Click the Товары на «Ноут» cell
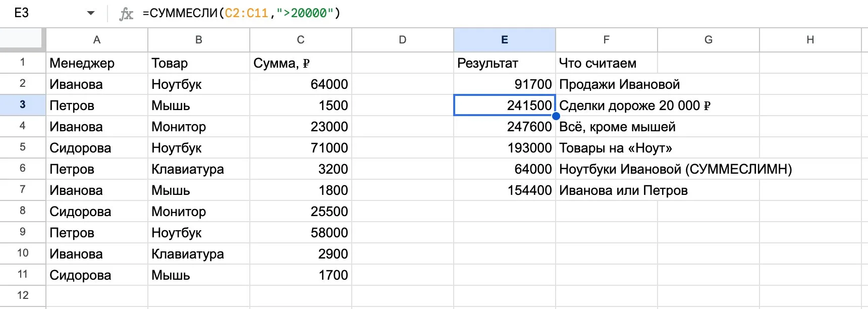868x309 pixels. coord(616,148)
